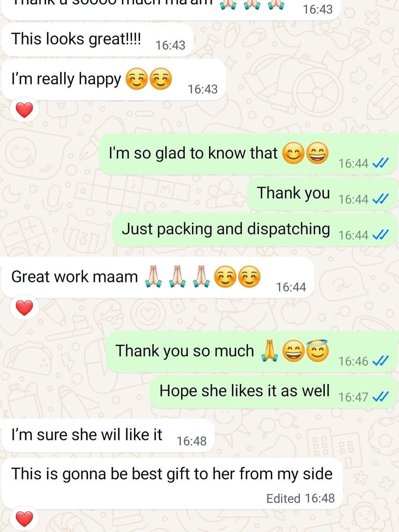Select "Thank you so much" message bubble
This screenshot has width=399, height=532.
point(251,352)
